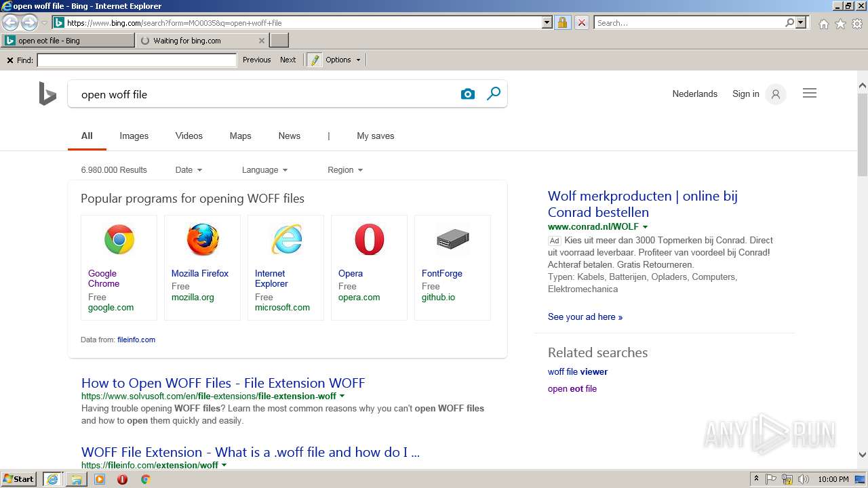
Task: Open the Home page icon
Action: (x=823, y=24)
